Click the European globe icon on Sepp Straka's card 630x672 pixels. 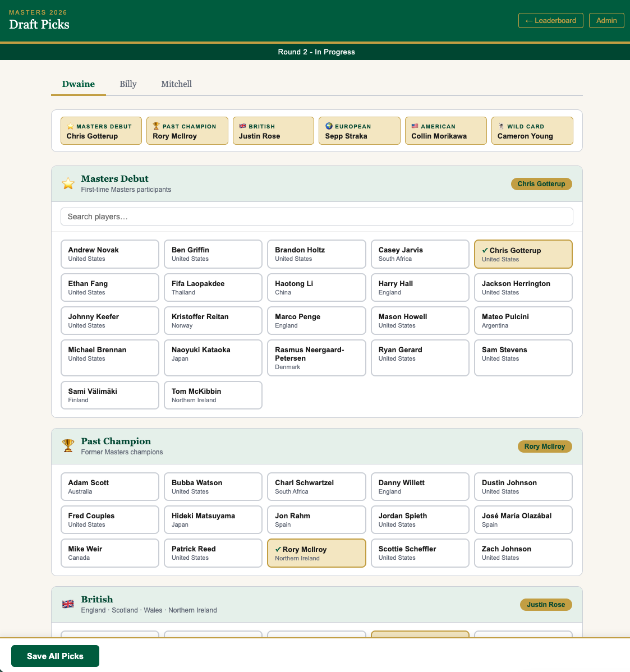pos(328,126)
